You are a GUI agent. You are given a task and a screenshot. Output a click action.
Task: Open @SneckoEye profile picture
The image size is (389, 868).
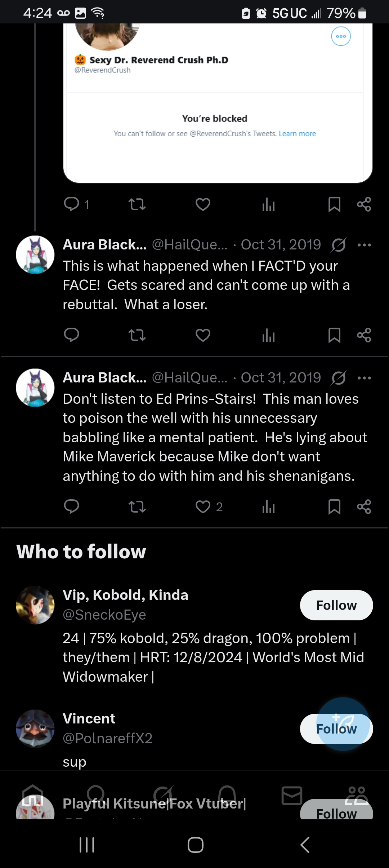tap(35, 605)
